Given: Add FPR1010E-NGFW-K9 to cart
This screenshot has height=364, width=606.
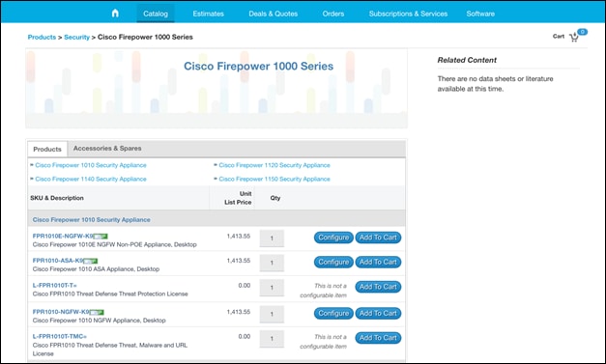Looking at the screenshot, I should (x=378, y=238).
